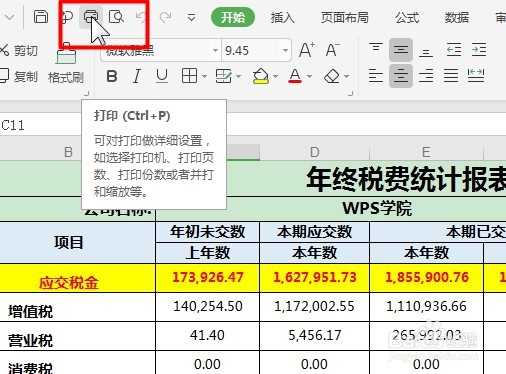Increase font size with A+ icon
Screen dimensions: 506x374
click(x=306, y=50)
